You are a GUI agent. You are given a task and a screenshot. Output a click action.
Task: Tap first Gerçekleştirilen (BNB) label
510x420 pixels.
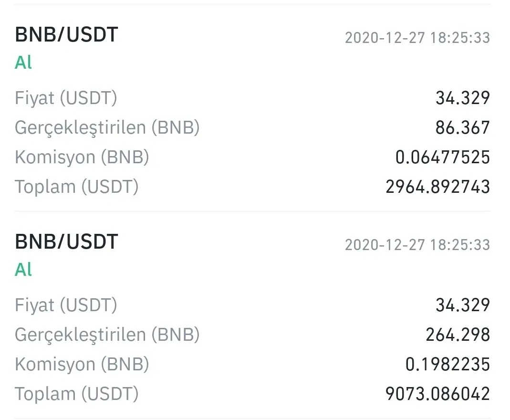tap(107, 127)
